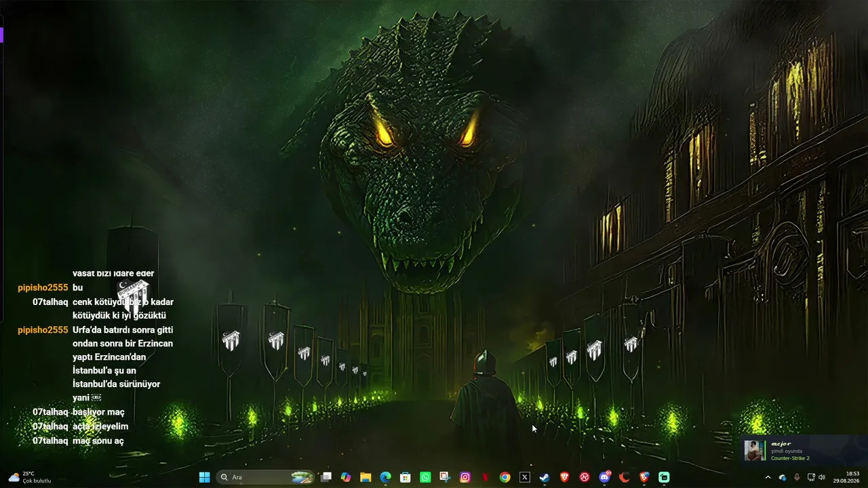Launch Netflix from the taskbar

coord(485,477)
